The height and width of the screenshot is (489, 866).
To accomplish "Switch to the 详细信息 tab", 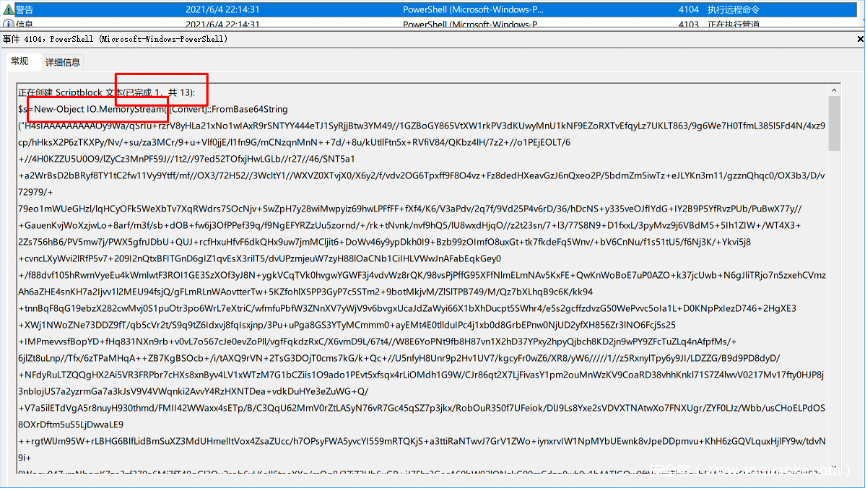I will pos(62,62).
